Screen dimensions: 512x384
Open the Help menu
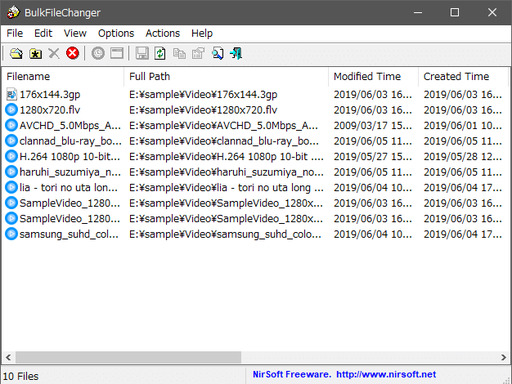click(202, 33)
